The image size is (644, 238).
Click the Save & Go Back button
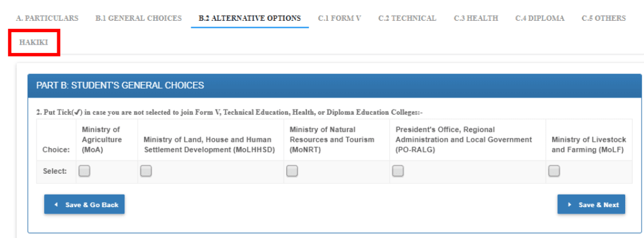[84, 204]
